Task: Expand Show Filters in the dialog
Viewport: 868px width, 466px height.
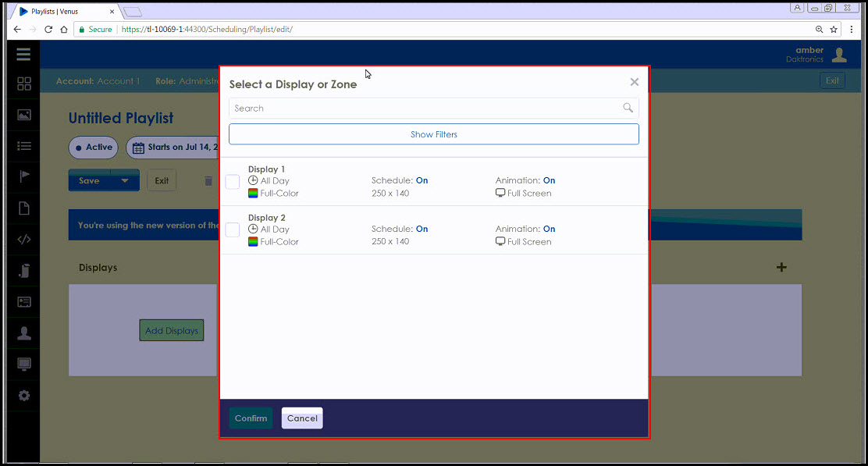Action: click(433, 134)
